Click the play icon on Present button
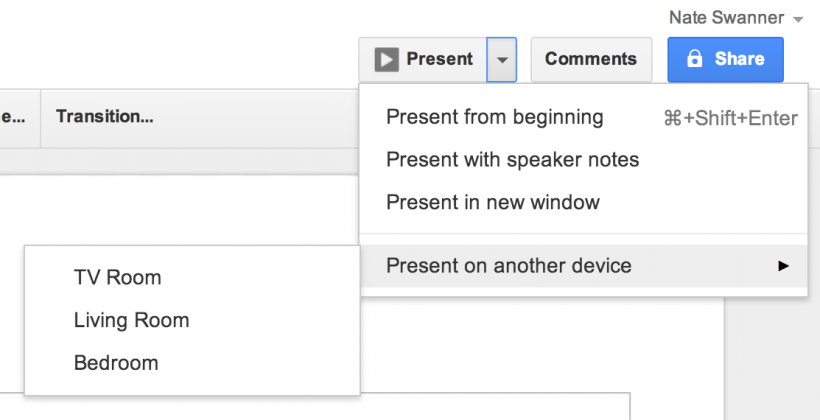The height and width of the screenshot is (420, 820). pyautogui.click(x=386, y=60)
